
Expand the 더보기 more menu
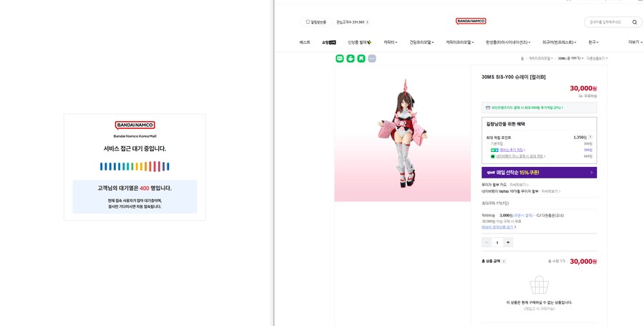tap(635, 42)
